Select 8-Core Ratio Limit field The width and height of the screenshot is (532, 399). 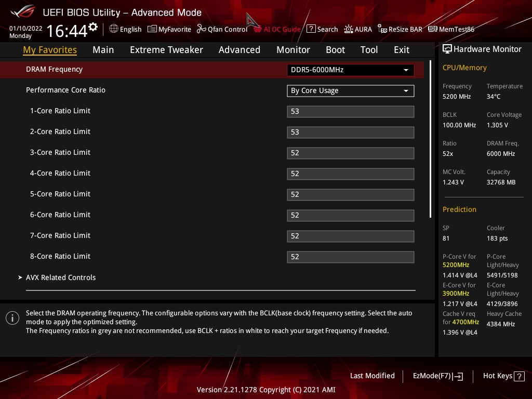coord(351,257)
